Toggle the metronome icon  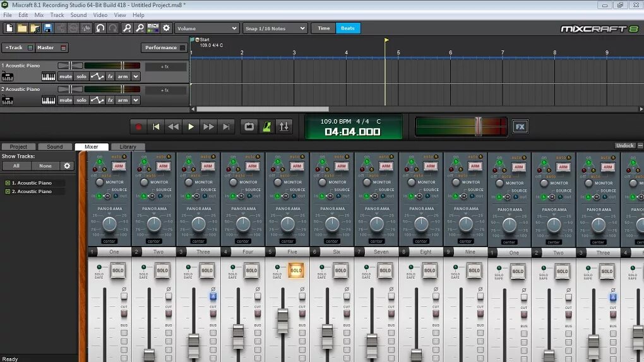tap(266, 127)
